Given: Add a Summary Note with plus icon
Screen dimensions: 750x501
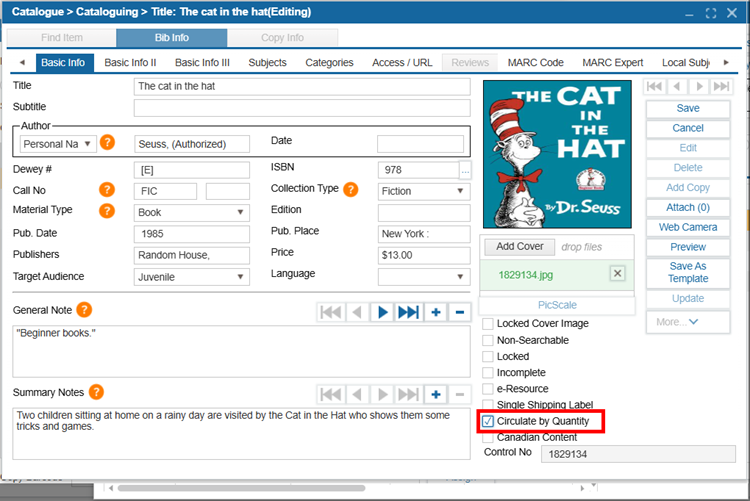Looking at the screenshot, I should click(x=436, y=394).
